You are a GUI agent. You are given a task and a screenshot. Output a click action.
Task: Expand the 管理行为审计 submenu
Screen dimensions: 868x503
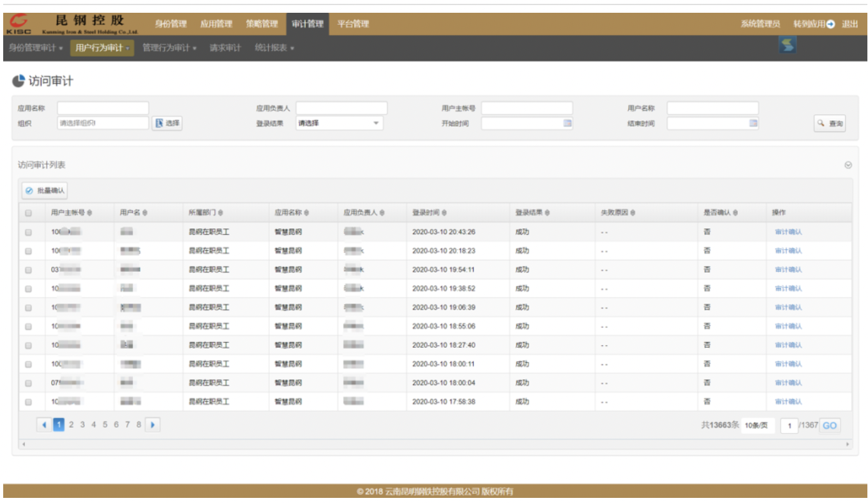(169, 48)
